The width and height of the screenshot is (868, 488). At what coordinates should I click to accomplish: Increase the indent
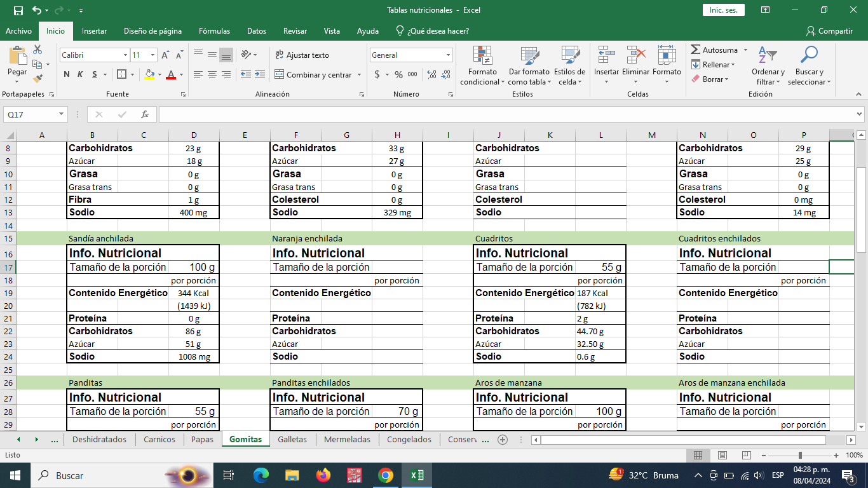pyautogui.click(x=260, y=74)
